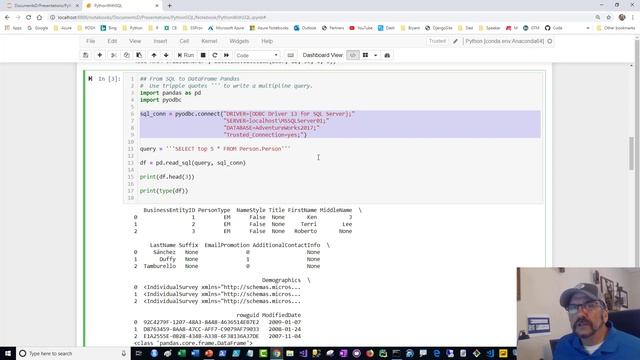Open the Insert menu
The height and width of the screenshot is (360, 640).
coord(160,41)
